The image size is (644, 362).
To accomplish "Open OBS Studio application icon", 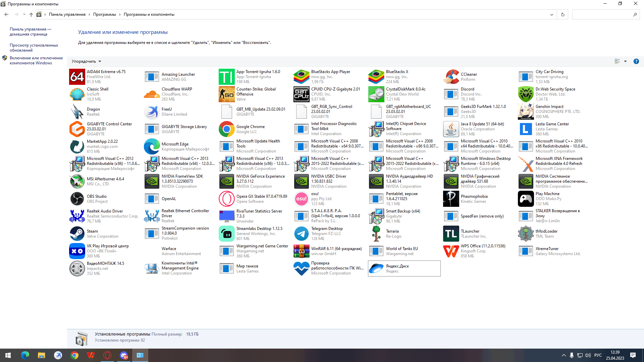I will tap(77, 198).
